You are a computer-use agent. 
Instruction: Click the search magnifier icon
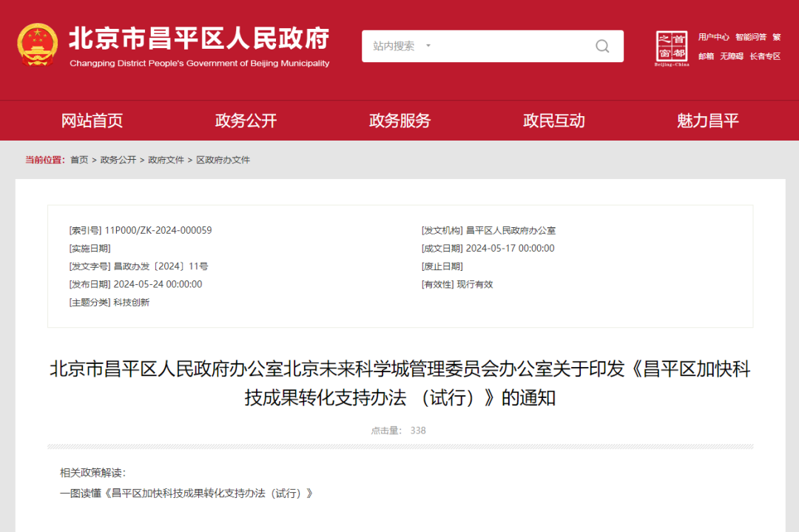602,46
